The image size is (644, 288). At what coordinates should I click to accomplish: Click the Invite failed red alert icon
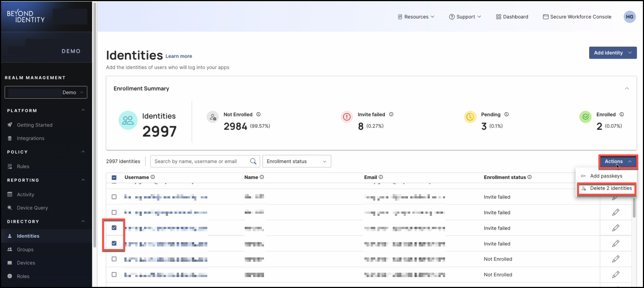(347, 117)
